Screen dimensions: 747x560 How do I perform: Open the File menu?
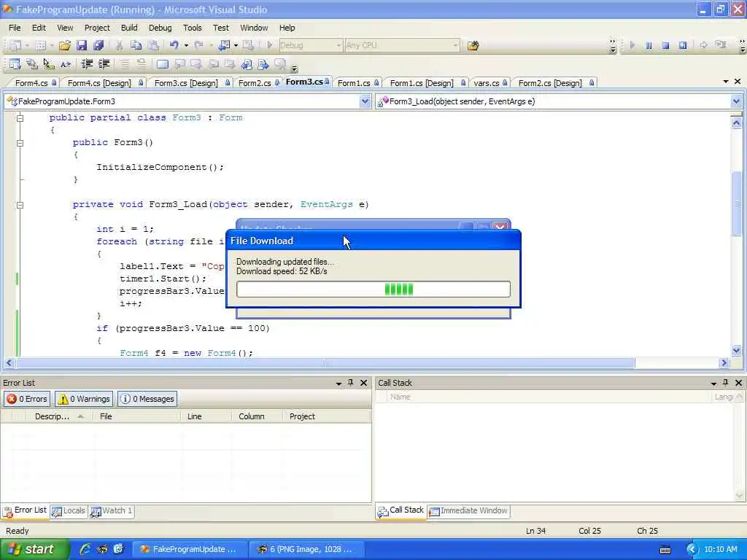(15, 28)
